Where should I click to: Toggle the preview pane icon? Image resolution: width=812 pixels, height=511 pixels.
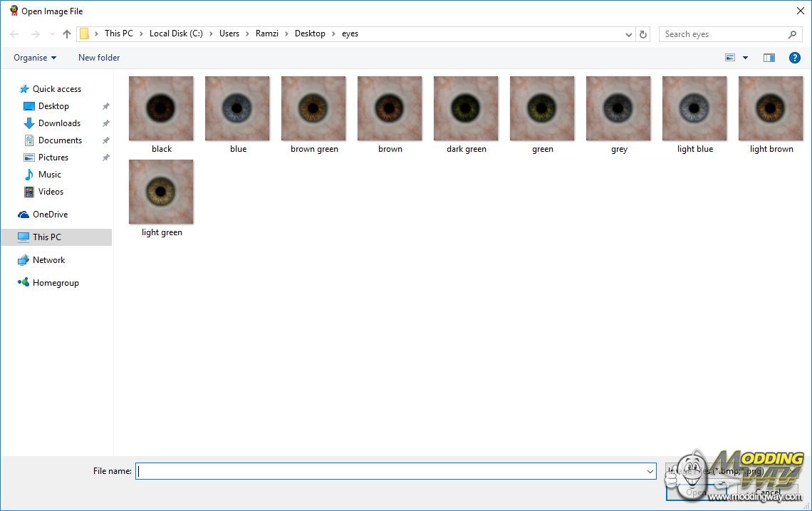pyautogui.click(x=769, y=58)
